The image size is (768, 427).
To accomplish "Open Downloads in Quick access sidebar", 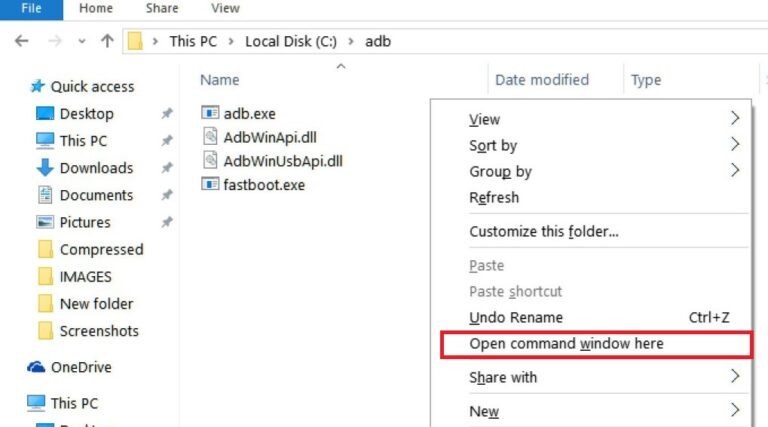I will coord(95,168).
